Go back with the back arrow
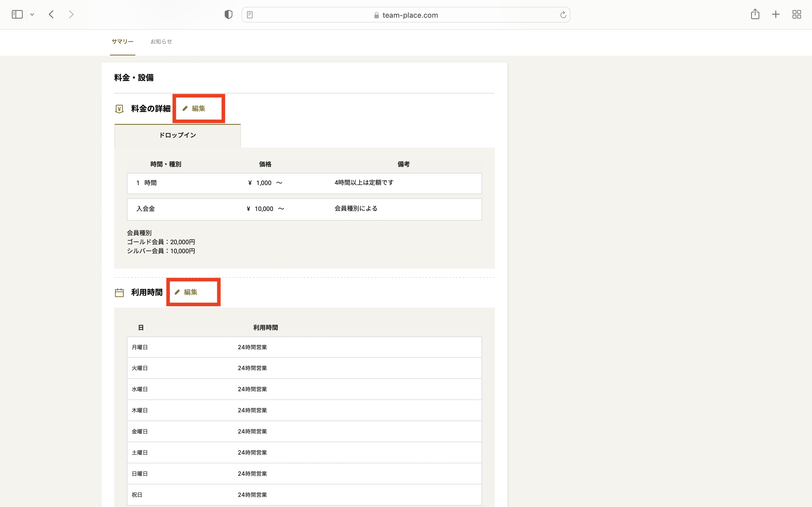 51,14
